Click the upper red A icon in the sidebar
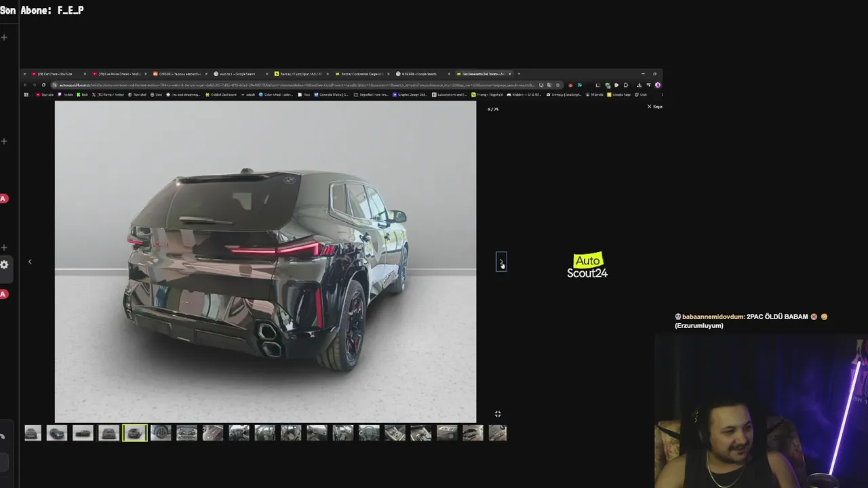868x488 pixels. pos(3,199)
